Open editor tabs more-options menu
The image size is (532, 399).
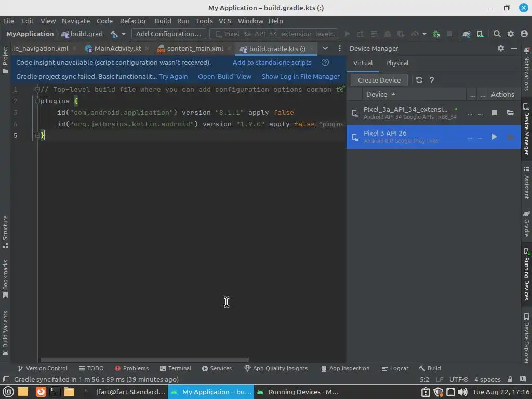[x=340, y=48]
